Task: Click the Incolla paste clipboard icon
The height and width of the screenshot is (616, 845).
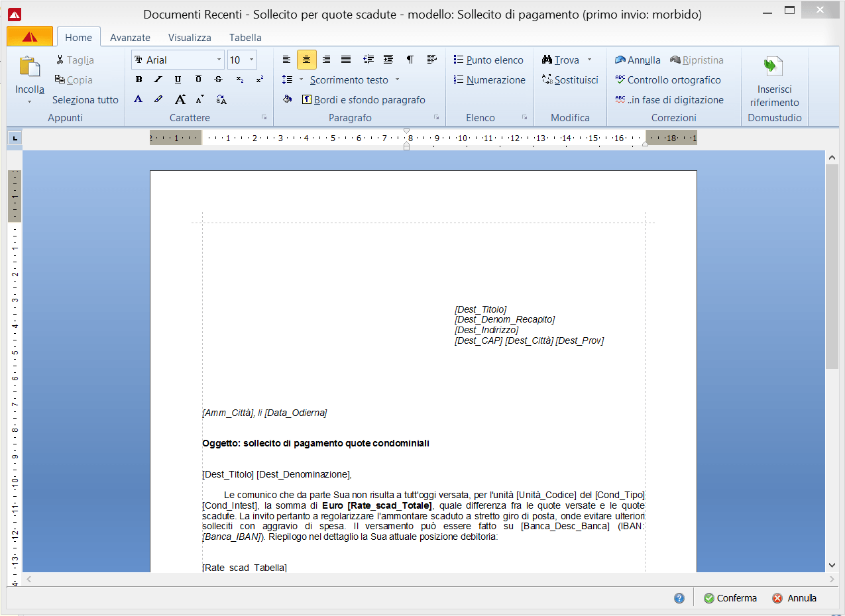Action: click(30, 67)
